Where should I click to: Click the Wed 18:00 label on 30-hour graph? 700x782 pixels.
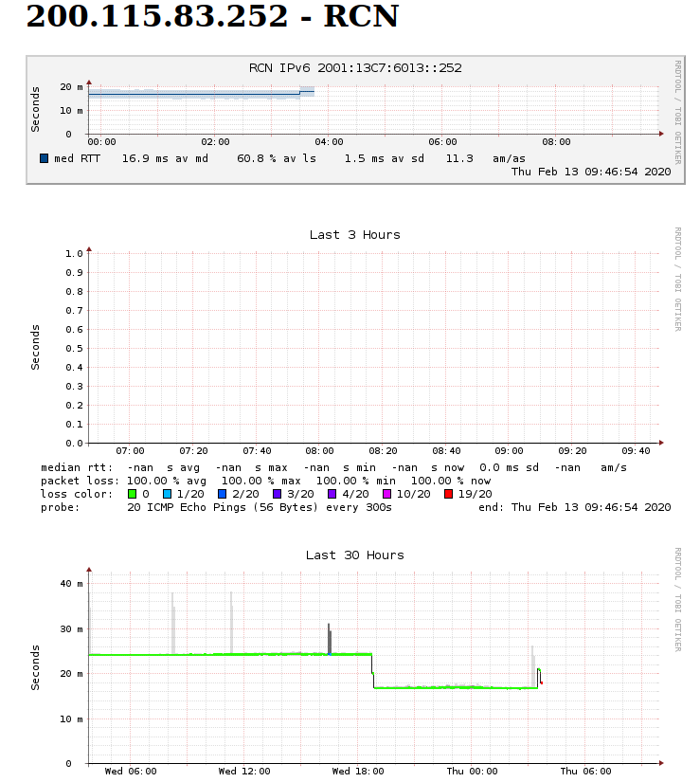click(356, 772)
